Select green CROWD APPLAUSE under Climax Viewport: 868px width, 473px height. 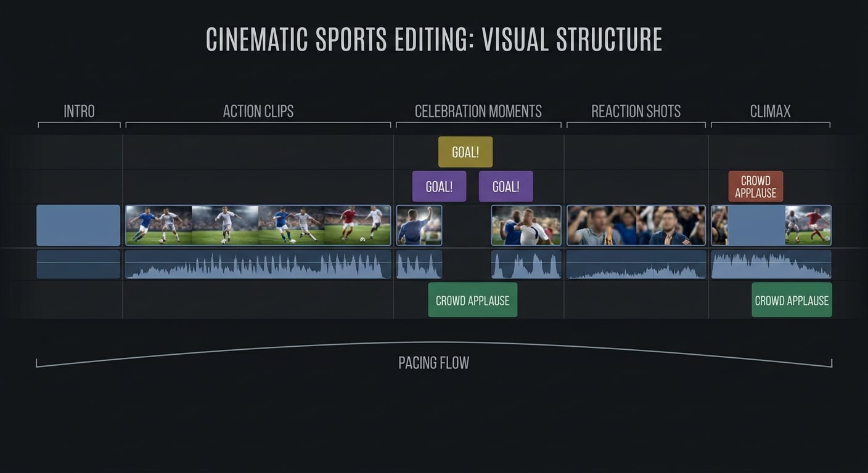(792, 300)
